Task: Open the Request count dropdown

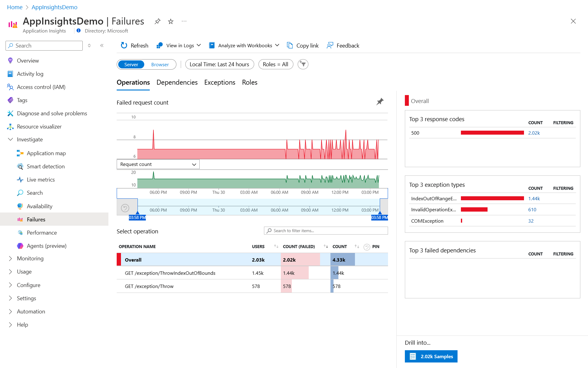Action: tap(158, 164)
